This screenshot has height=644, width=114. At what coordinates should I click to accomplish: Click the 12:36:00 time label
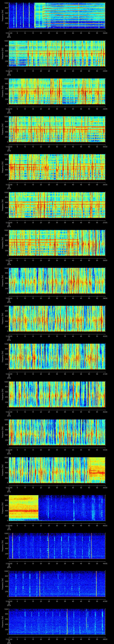[x=9, y=223]
